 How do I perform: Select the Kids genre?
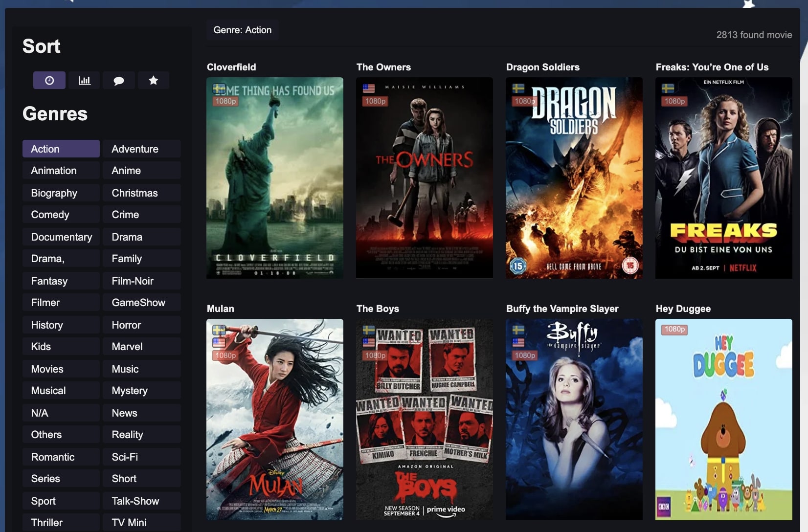(61, 347)
